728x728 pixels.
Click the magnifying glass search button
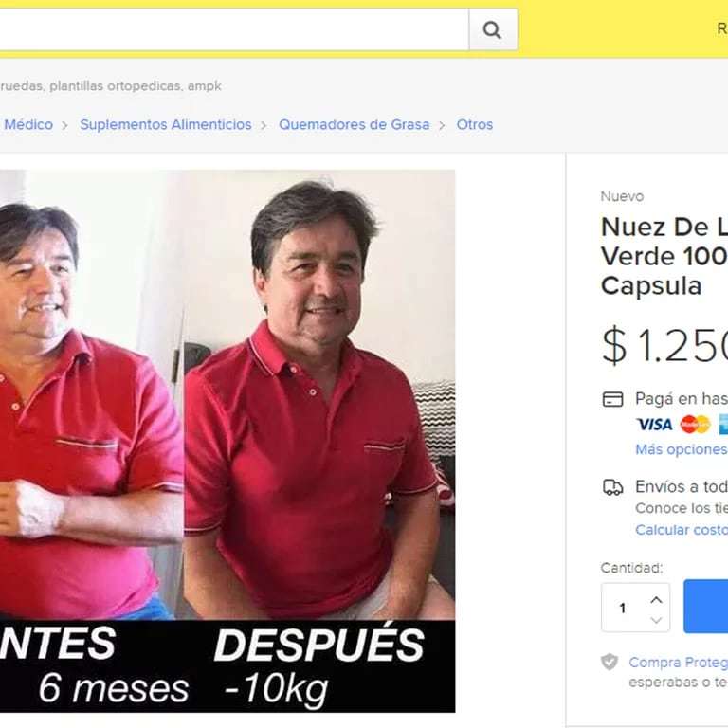coord(493,29)
